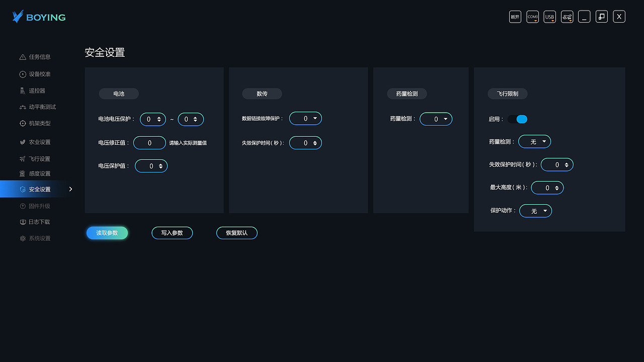Image resolution: width=644 pixels, height=362 pixels.
Task: Click 读取参数 button
Action: (x=107, y=233)
